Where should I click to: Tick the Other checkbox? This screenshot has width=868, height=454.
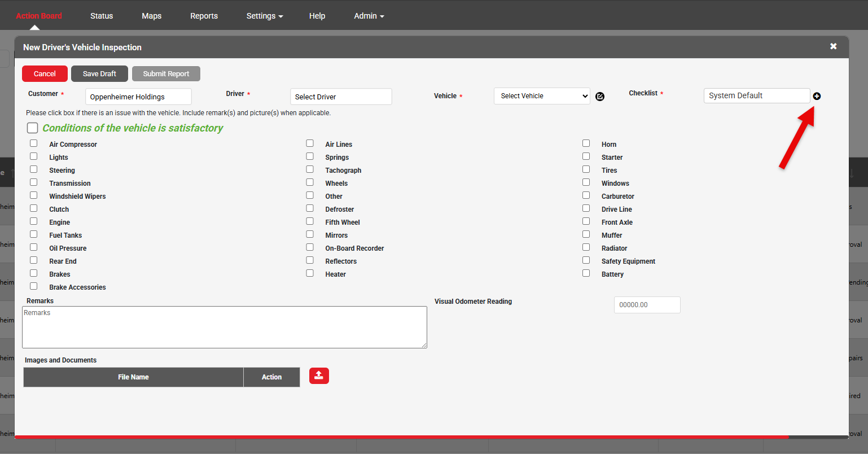pos(310,195)
